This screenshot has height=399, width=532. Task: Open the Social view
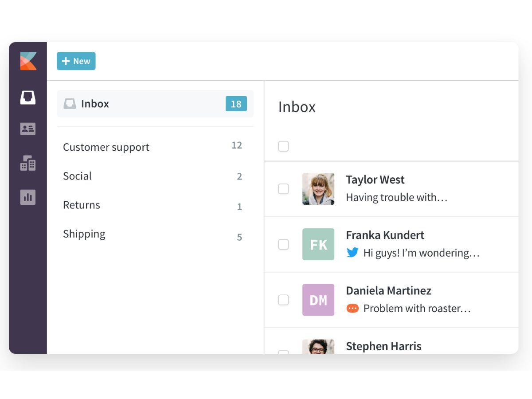coord(77,176)
